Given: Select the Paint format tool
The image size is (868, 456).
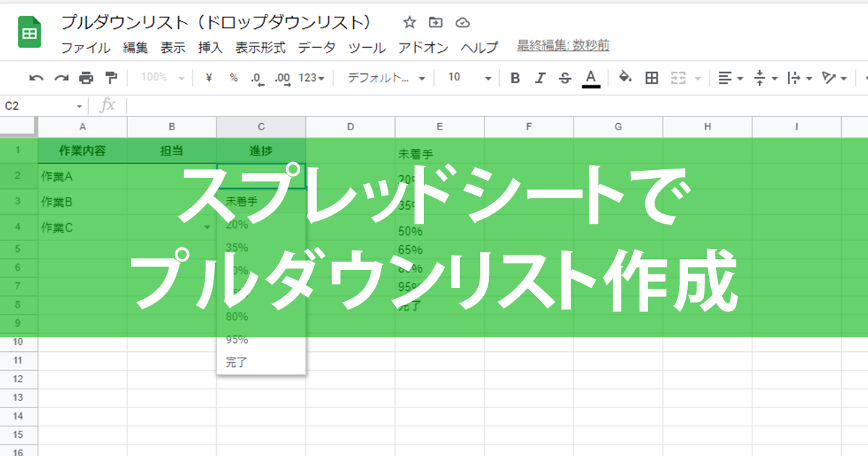Looking at the screenshot, I should (111, 77).
